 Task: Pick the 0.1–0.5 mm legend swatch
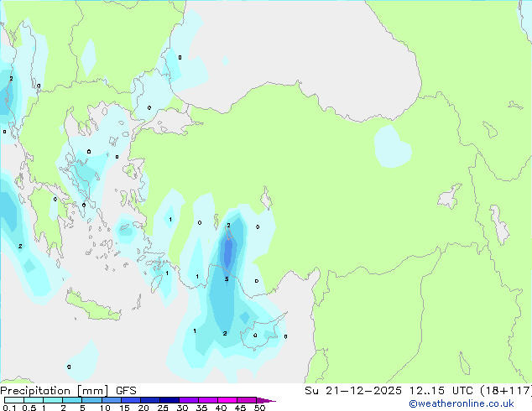click(x=14, y=400)
